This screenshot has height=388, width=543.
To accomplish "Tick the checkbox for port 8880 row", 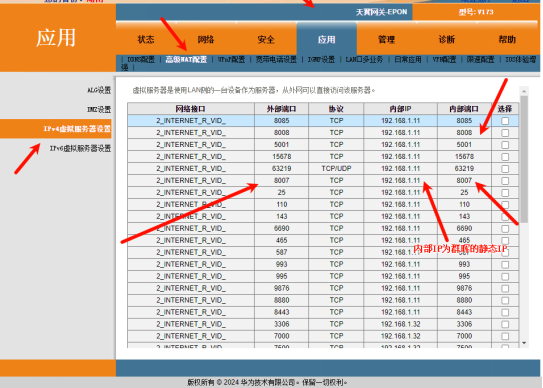I will (505, 300).
